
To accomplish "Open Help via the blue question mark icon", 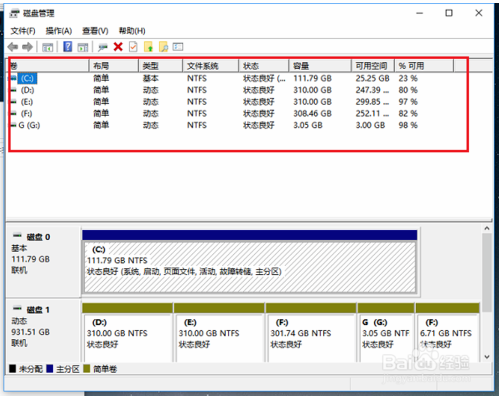I will point(68,47).
